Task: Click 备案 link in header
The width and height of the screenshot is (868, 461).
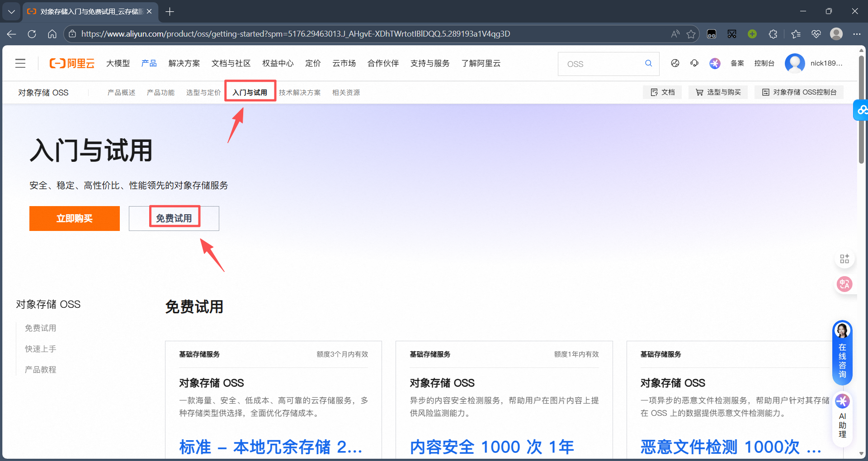Action: click(737, 63)
